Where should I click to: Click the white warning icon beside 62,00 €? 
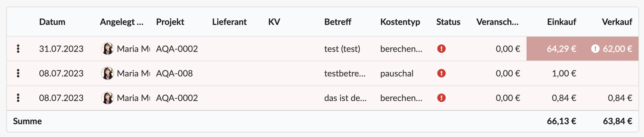tap(595, 49)
